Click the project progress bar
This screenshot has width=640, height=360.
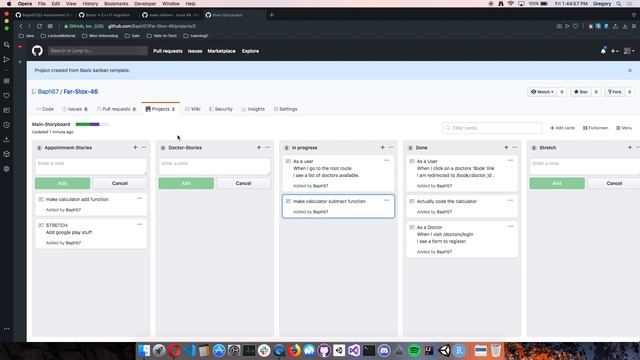pos(92,124)
